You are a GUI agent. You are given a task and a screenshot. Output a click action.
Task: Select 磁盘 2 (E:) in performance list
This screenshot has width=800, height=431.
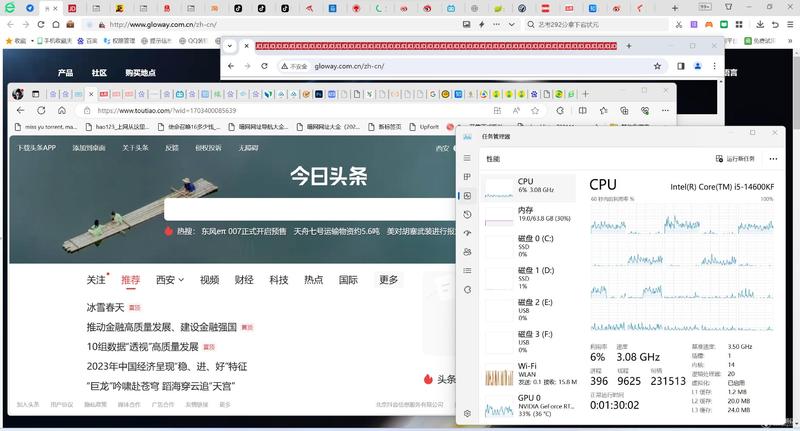click(x=529, y=310)
